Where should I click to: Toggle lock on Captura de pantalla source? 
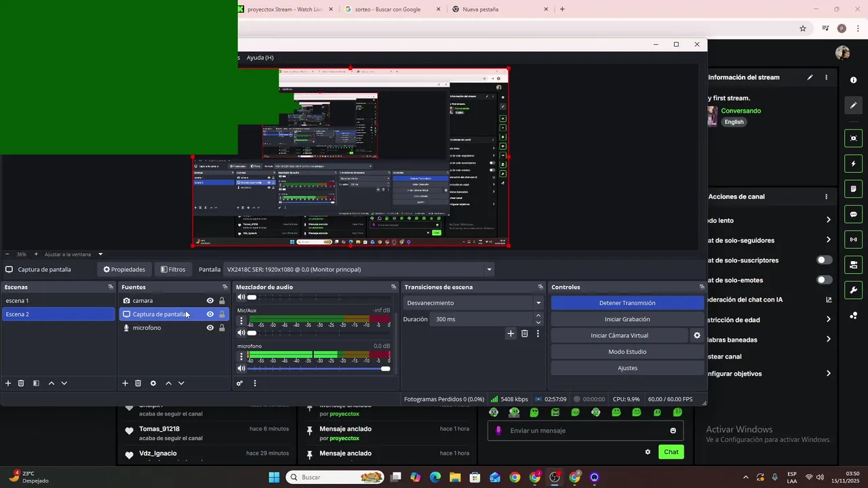222,314
